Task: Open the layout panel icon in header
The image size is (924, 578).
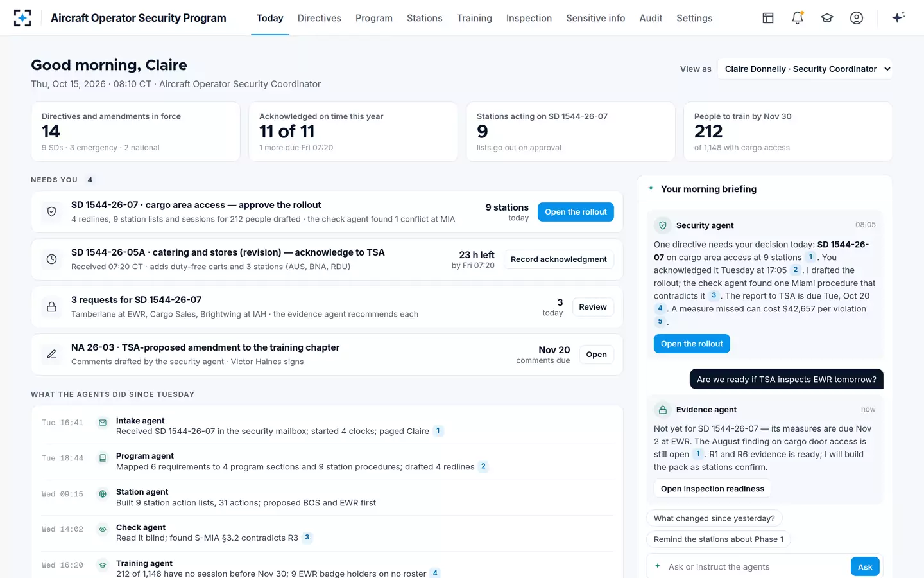Action: click(768, 18)
